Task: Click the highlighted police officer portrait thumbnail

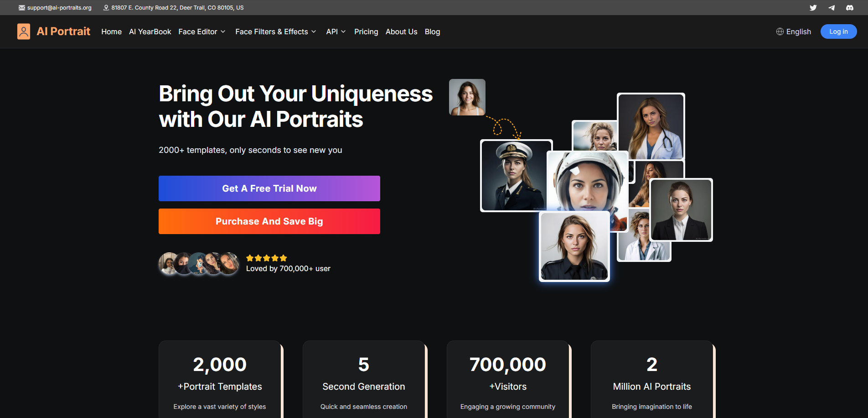Action: pos(574,246)
